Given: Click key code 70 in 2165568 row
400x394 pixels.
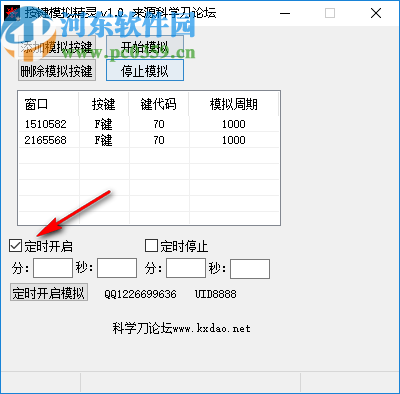Looking at the screenshot, I should (159, 140).
